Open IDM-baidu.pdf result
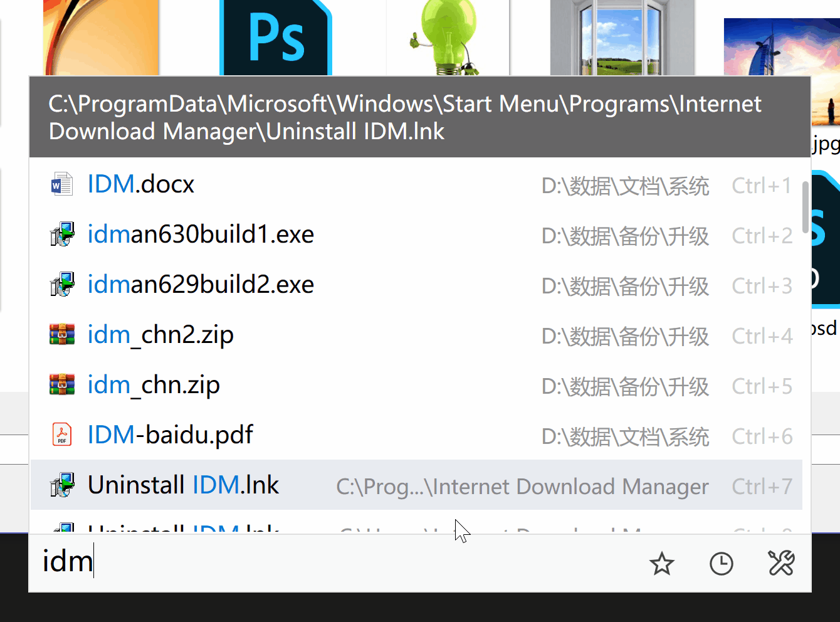The width and height of the screenshot is (840, 622). pos(416,435)
